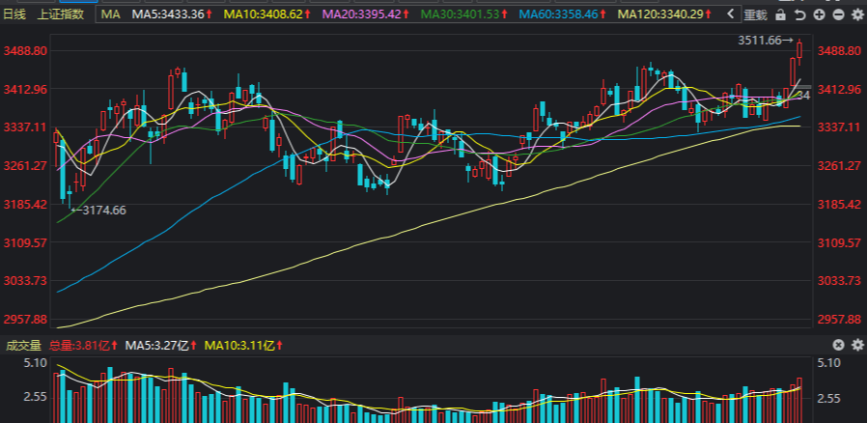
Task: Toggle the MA5 line label
Action: coord(172,14)
